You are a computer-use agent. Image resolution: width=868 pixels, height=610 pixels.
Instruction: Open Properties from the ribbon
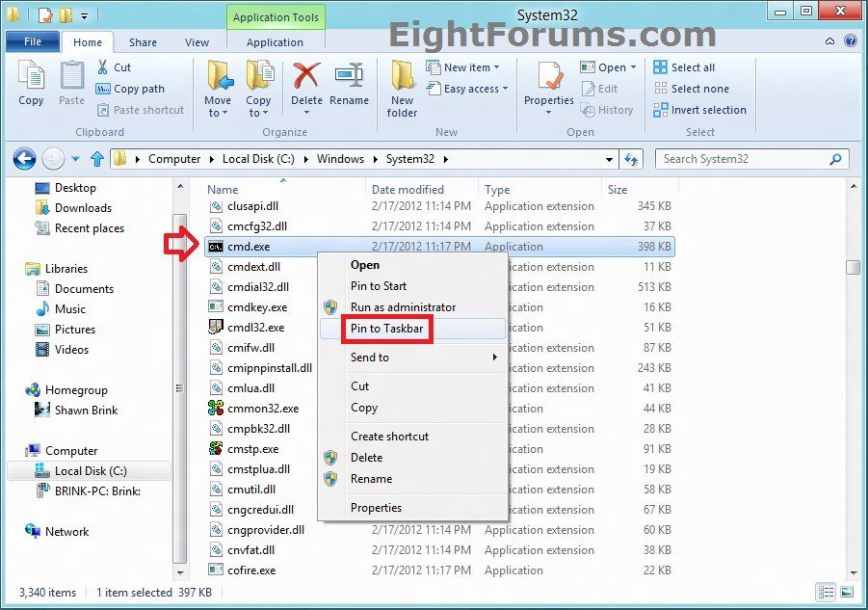[x=548, y=77]
